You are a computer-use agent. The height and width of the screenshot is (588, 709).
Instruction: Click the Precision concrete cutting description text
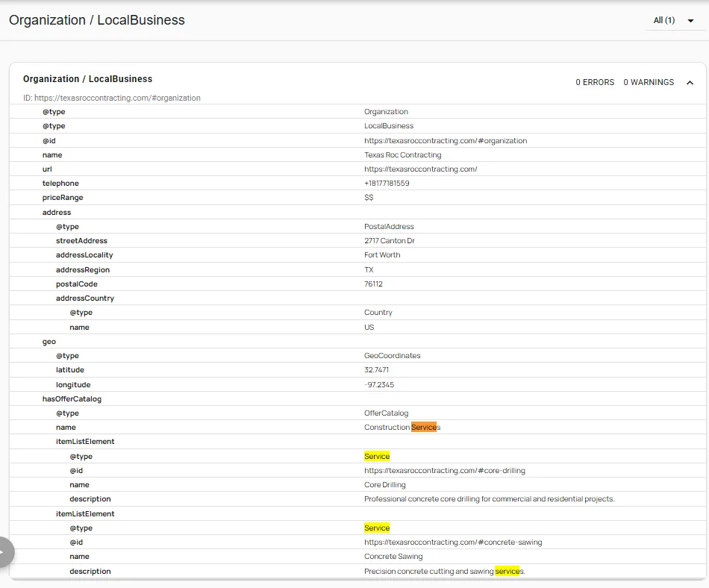[445, 572]
